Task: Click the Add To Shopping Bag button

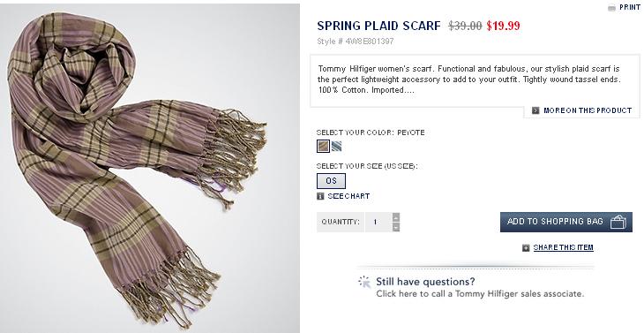Action: 566,222
